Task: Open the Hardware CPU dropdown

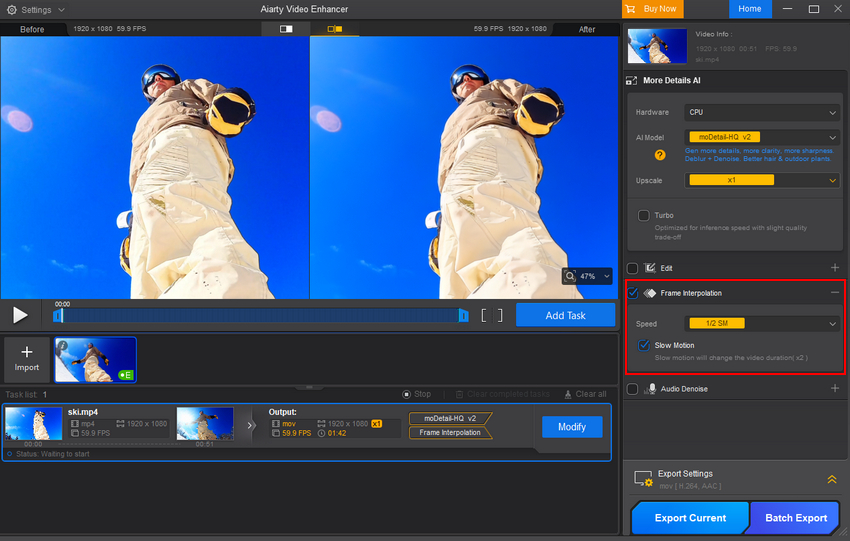Action: 762,112
